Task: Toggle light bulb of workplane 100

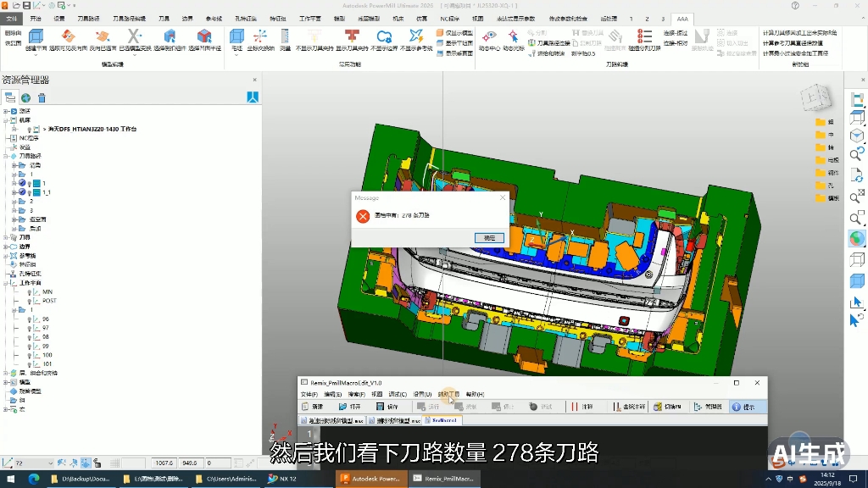Action: click(x=30, y=355)
